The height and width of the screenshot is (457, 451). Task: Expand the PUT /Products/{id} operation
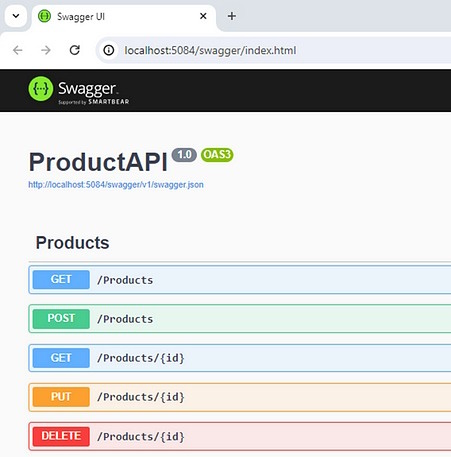click(x=240, y=397)
